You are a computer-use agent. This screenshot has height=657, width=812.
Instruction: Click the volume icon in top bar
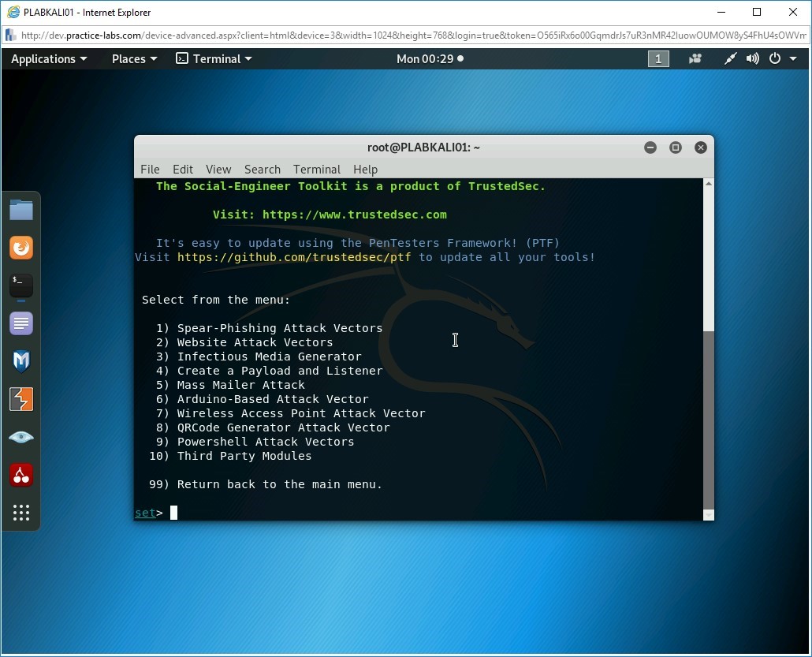[x=753, y=58]
